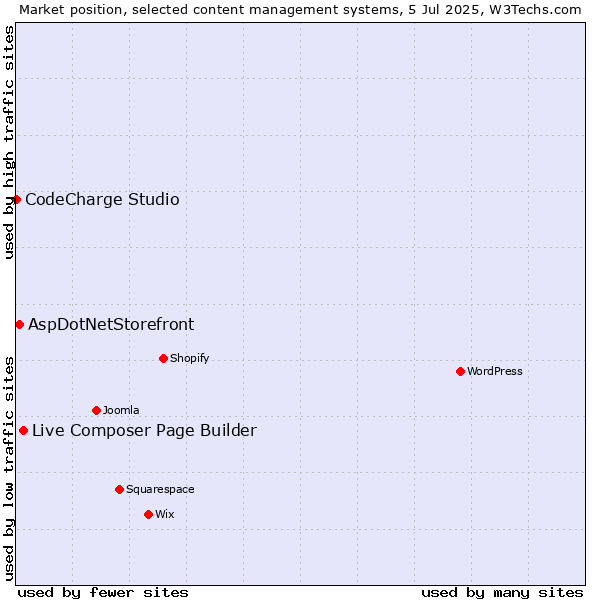Click the 'used by low traffic sites' axis label
This screenshot has height=600, width=600.
coord(8,469)
